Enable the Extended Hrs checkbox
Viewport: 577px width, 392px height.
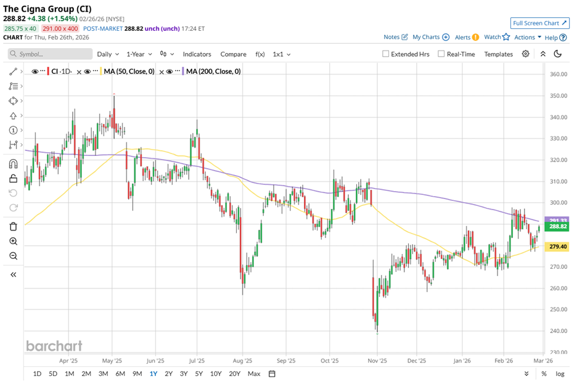click(386, 54)
